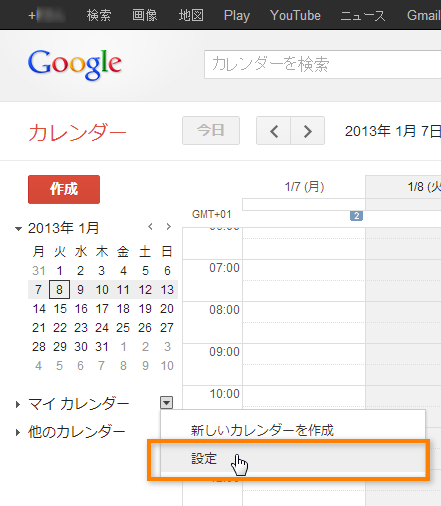
Task: Click the カレンダー title link
Action: (x=77, y=132)
